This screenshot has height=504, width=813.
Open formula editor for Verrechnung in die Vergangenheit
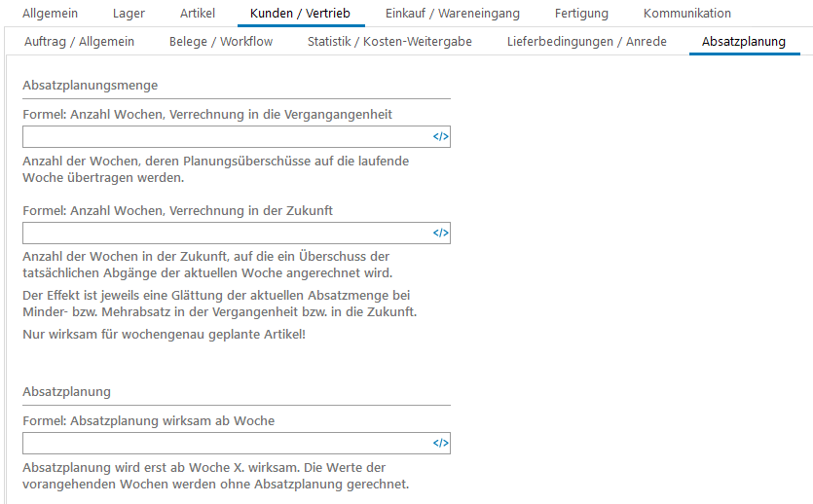tap(440, 137)
